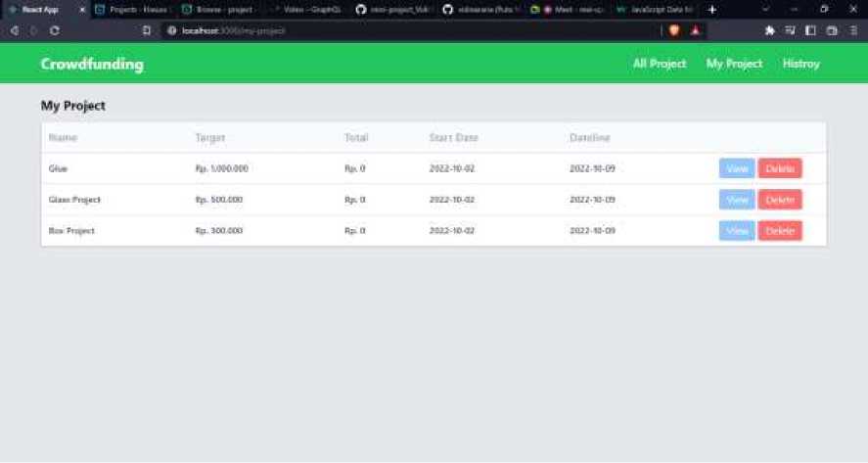Open the extensions puzzle icon
Viewport: 868px width, 463px height.
coord(770,30)
